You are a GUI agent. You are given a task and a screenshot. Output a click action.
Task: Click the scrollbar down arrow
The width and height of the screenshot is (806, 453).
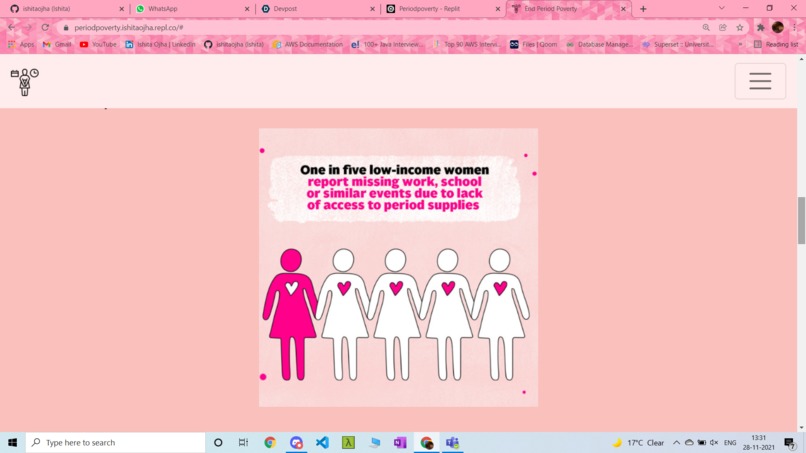(801, 428)
